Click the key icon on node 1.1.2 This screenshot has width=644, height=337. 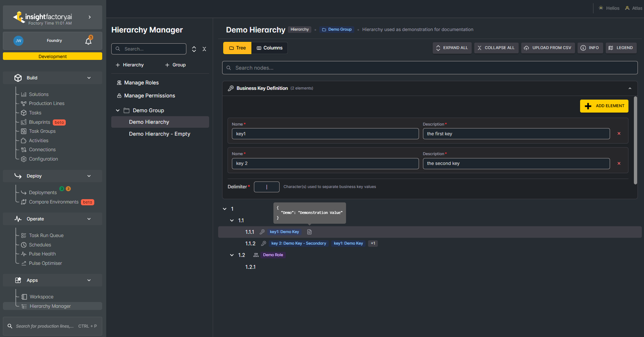264,244
